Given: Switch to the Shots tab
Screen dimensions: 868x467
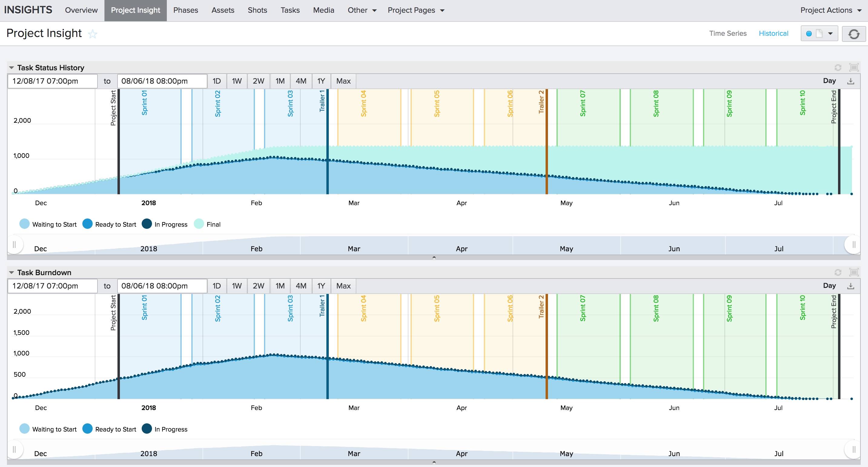Looking at the screenshot, I should click(257, 10).
